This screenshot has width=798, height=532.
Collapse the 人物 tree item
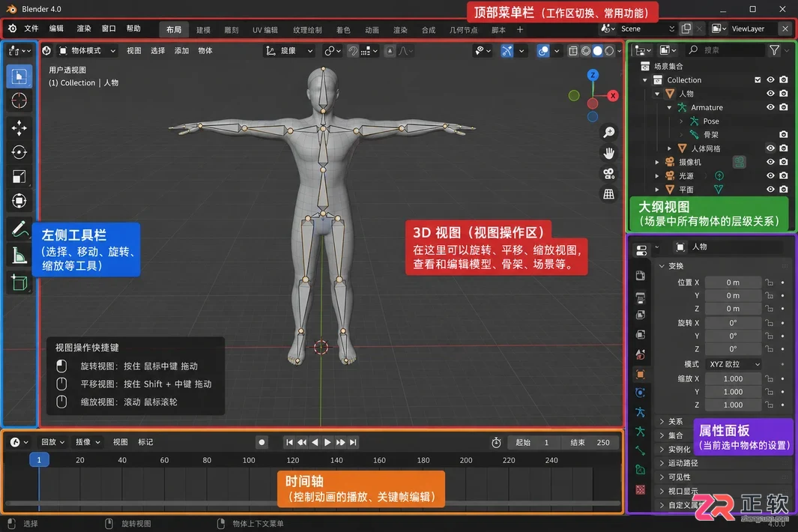[657, 94]
